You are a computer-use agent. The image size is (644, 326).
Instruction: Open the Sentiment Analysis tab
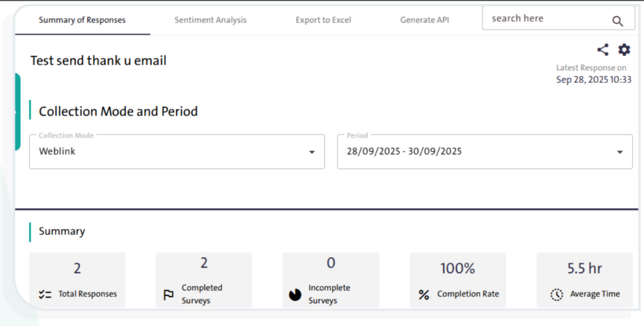tap(211, 20)
